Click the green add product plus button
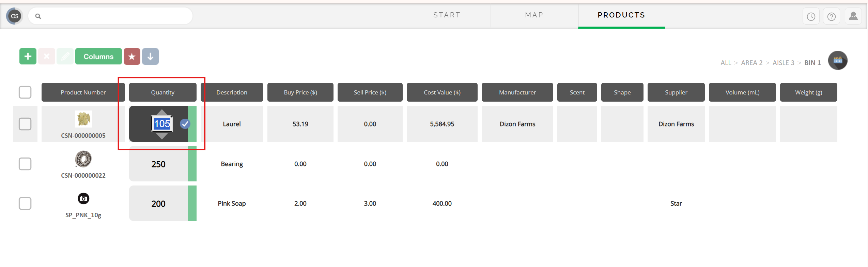The image size is (868, 267). click(x=28, y=56)
